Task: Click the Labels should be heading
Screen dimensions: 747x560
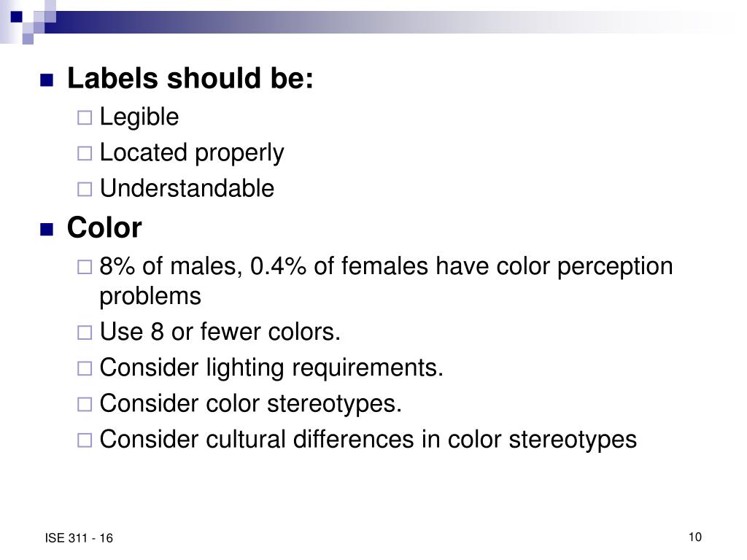Action: [x=190, y=78]
